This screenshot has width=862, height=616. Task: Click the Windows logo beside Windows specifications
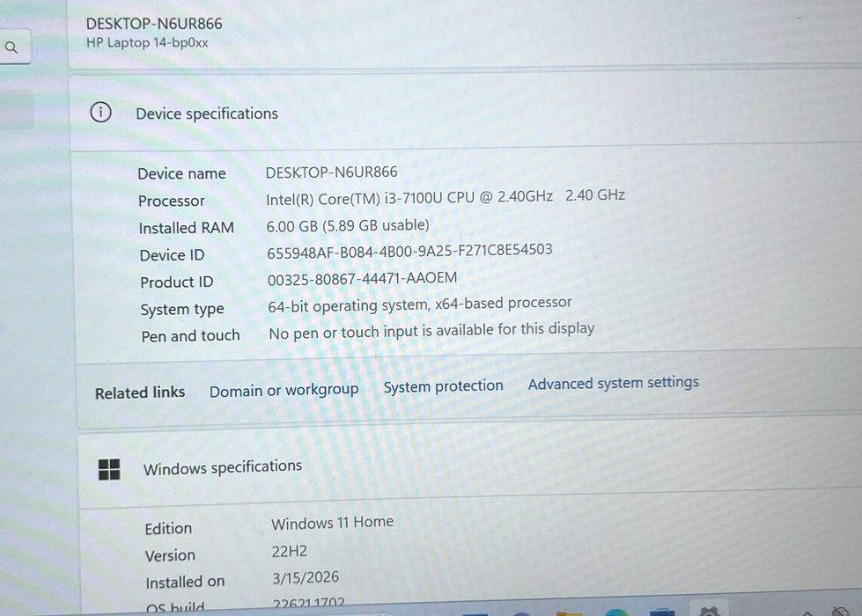click(109, 469)
